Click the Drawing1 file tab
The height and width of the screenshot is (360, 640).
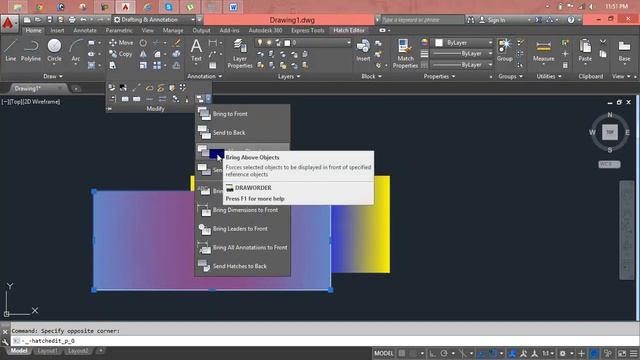(x=33, y=88)
